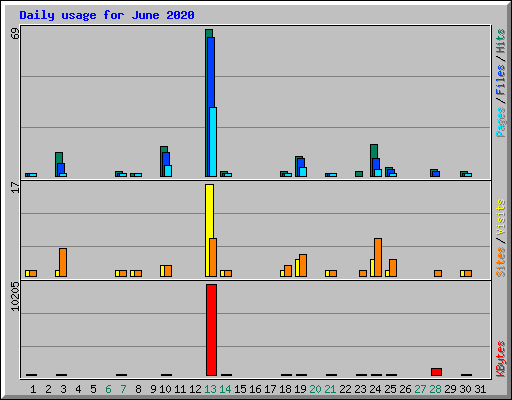Click the y-axis value '10205'

(15, 297)
